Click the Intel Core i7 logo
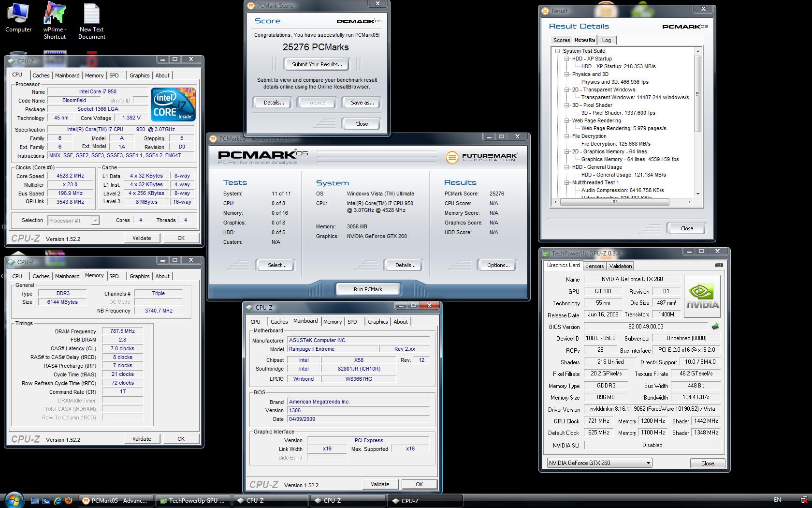The image size is (812, 508). point(173,104)
